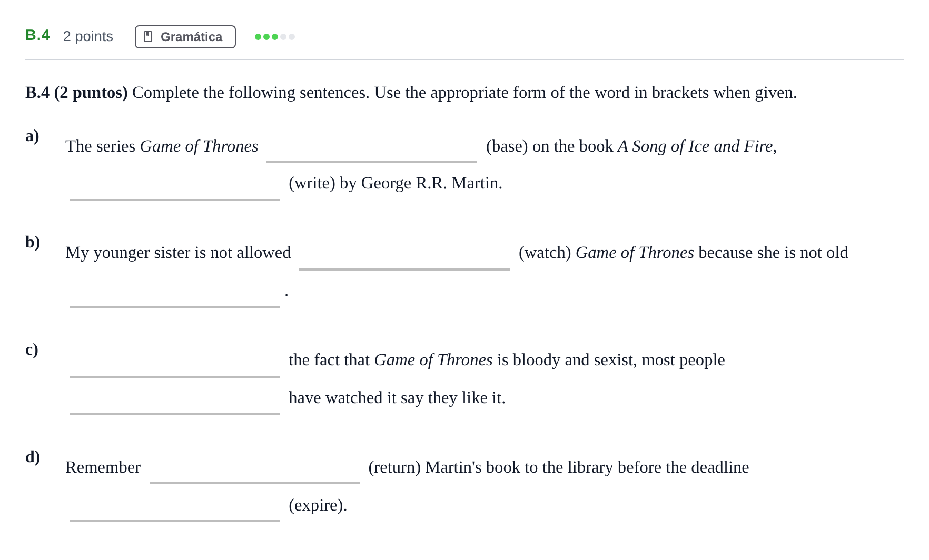Click the italic 'A Song of Ice and Fire' title
This screenshot has width=929, height=560.
[x=695, y=146]
